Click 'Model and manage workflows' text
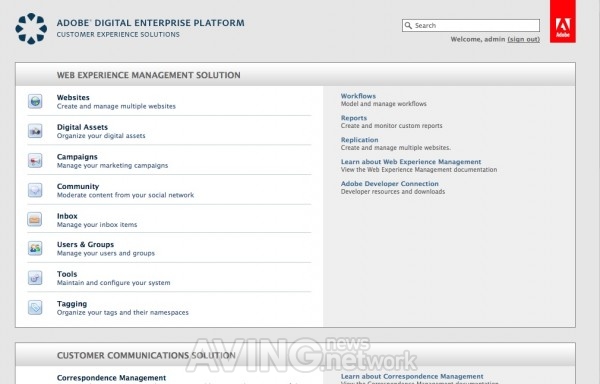 (383, 104)
